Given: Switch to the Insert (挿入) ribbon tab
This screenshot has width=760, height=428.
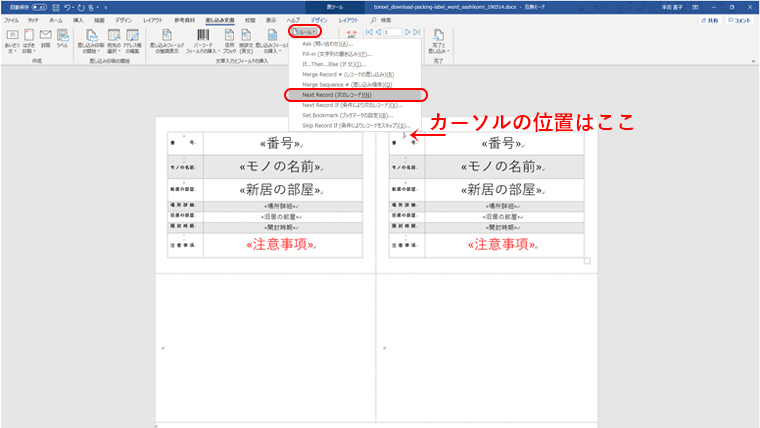Looking at the screenshot, I should coord(78,20).
